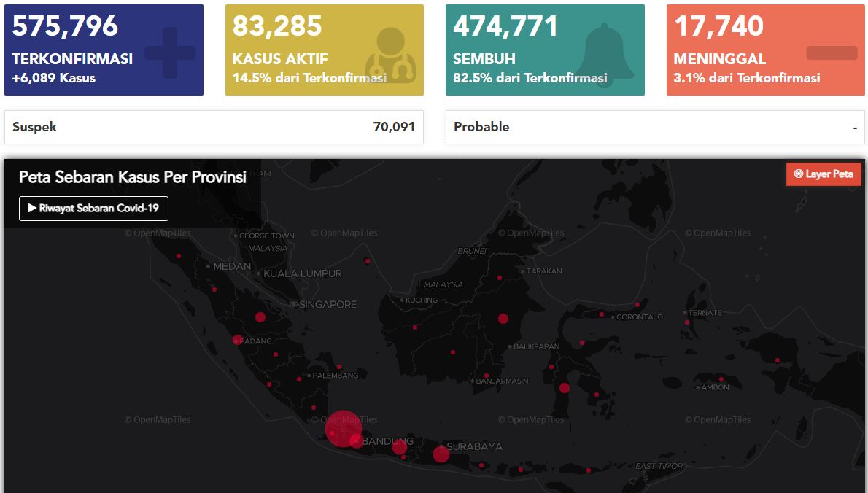Screen dimensions: 868x493
Task: Click the red dot near Ternate
Action: [687, 322]
